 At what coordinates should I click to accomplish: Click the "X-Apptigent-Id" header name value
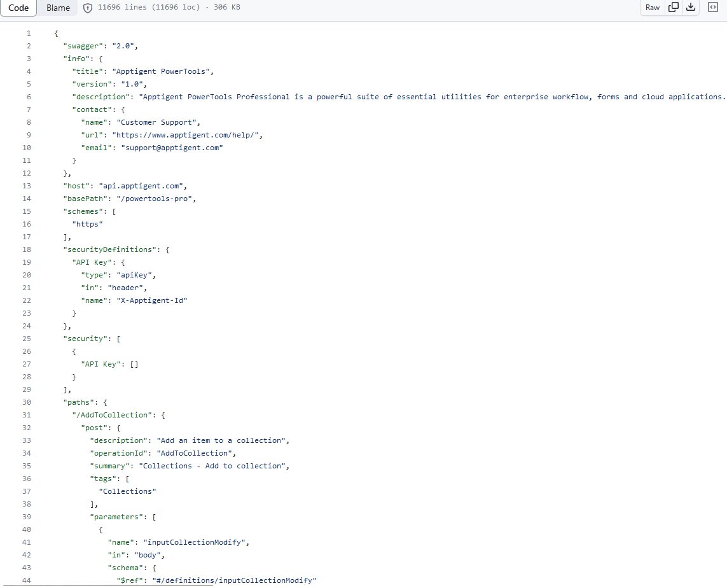pyautogui.click(x=154, y=300)
